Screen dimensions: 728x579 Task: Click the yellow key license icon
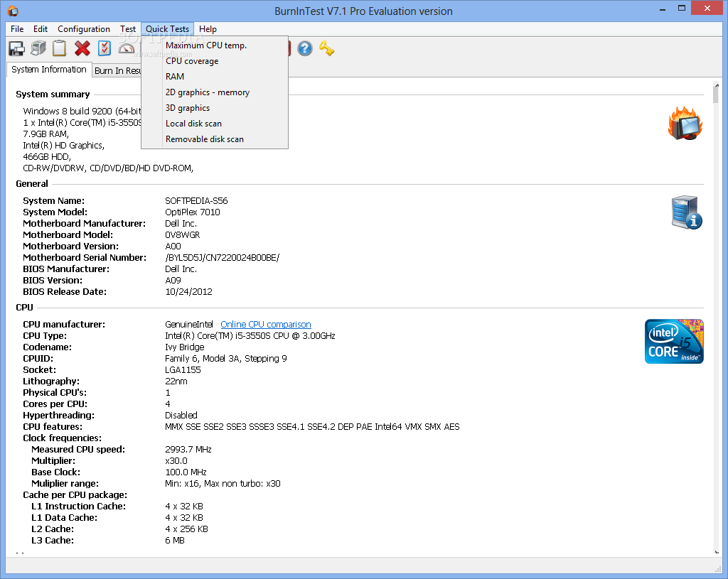tap(327, 48)
